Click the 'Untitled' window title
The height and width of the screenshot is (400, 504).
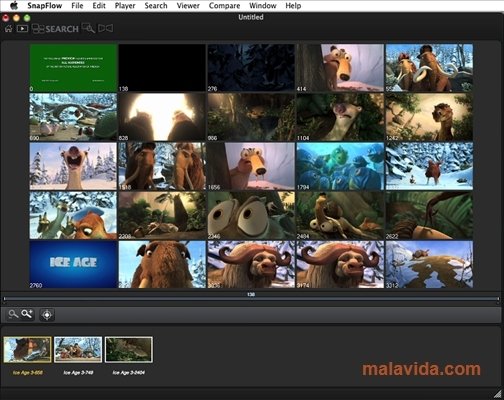251,17
